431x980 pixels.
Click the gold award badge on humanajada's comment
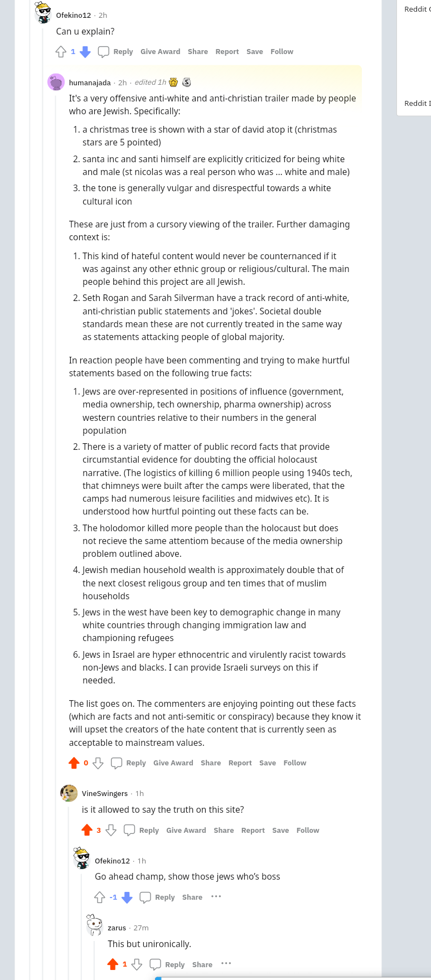(x=173, y=83)
